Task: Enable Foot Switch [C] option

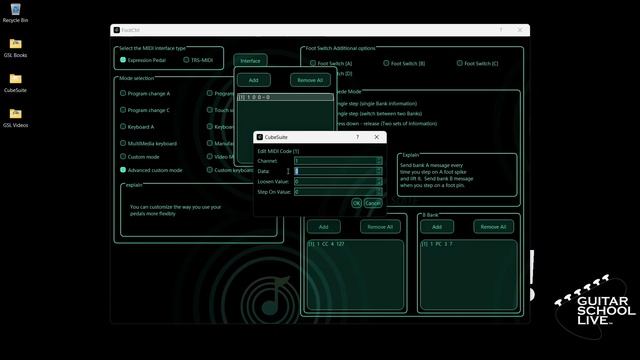Action: [460, 63]
